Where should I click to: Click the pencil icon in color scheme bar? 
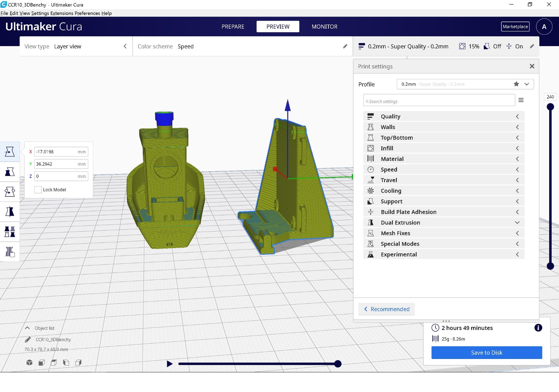pyautogui.click(x=345, y=46)
